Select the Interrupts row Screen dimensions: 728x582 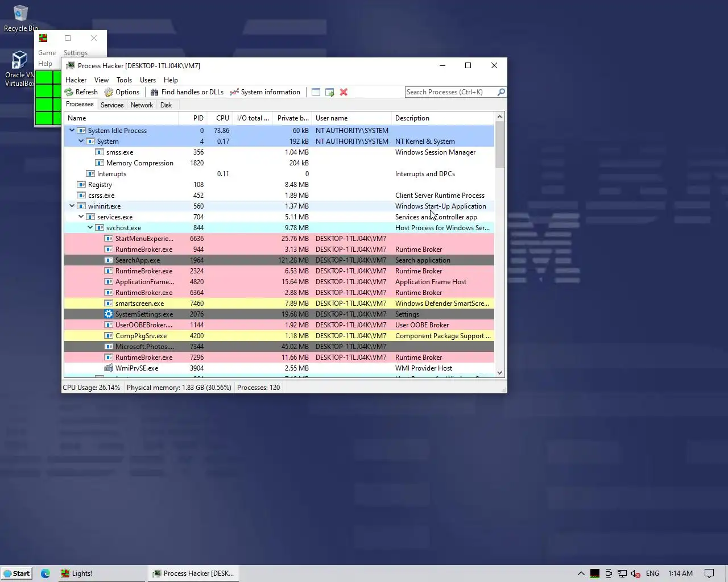[279, 174]
